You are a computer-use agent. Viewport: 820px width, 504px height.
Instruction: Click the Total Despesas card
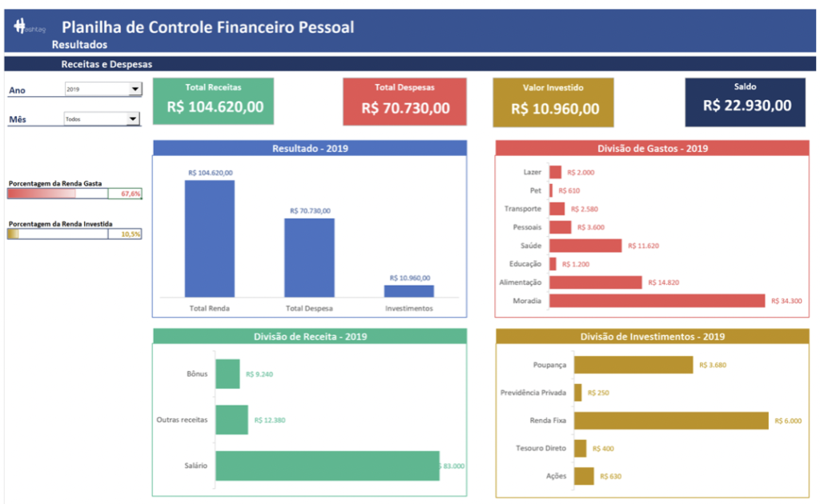click(404, 100)
